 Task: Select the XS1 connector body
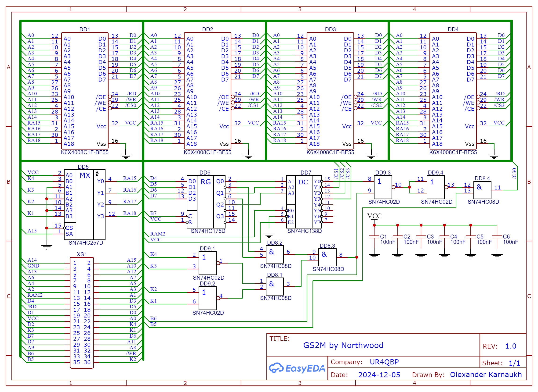coord(82,313)
